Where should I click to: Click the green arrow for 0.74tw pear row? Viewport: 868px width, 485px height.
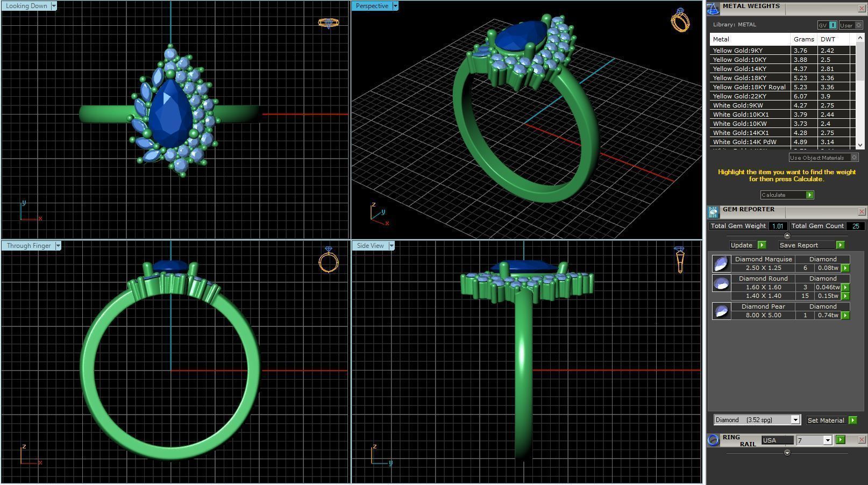coord(845,316)
